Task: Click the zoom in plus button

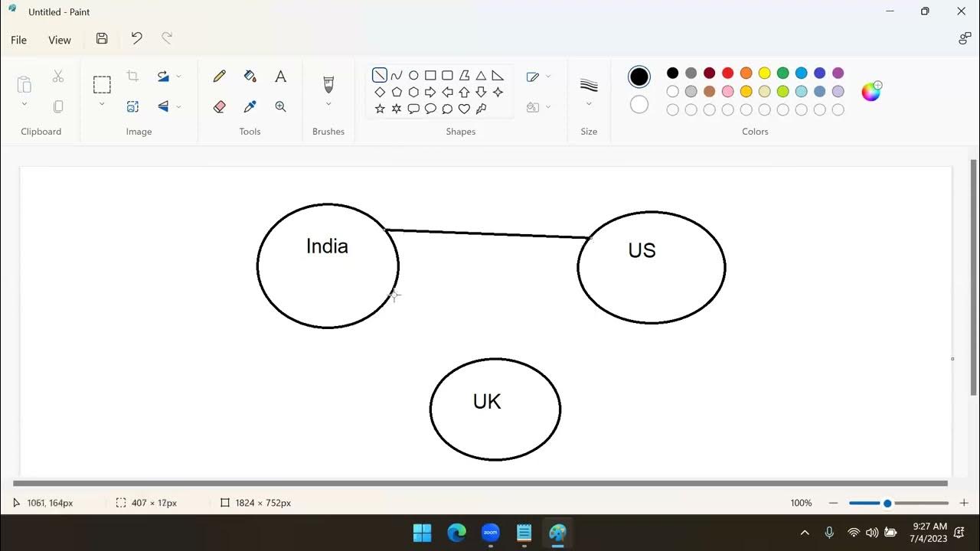Action: 964,503
